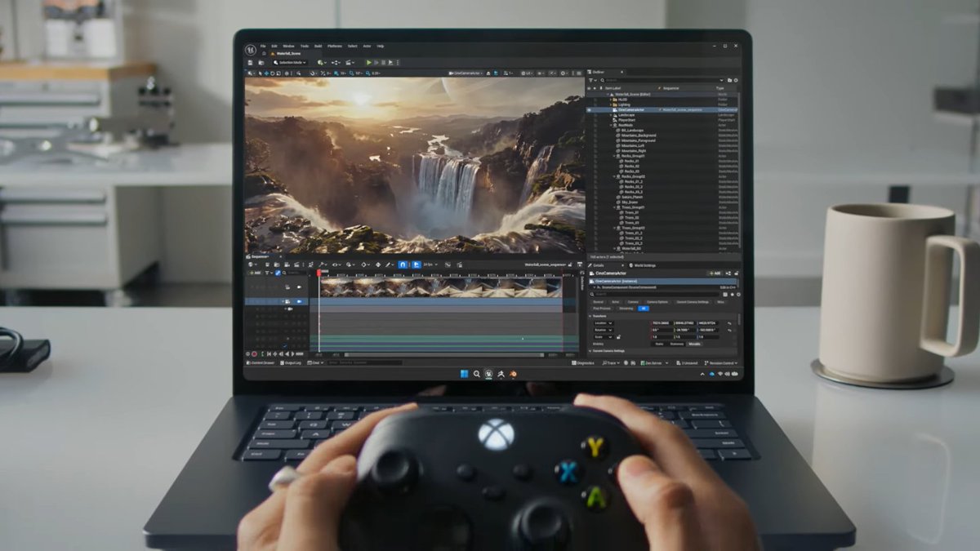Click the save level icon
This screenshot has height=551, width=980.
click(250, 63)
